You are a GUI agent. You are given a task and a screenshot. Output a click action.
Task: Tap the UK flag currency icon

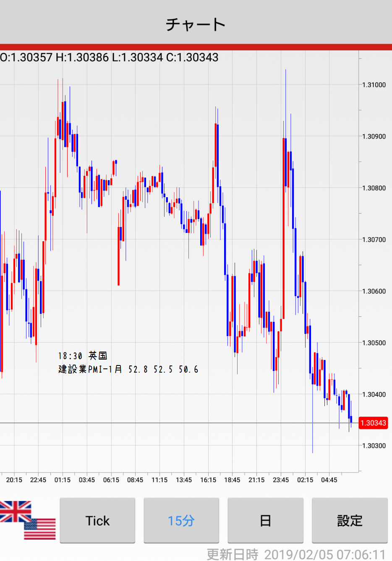pos(15,511)
